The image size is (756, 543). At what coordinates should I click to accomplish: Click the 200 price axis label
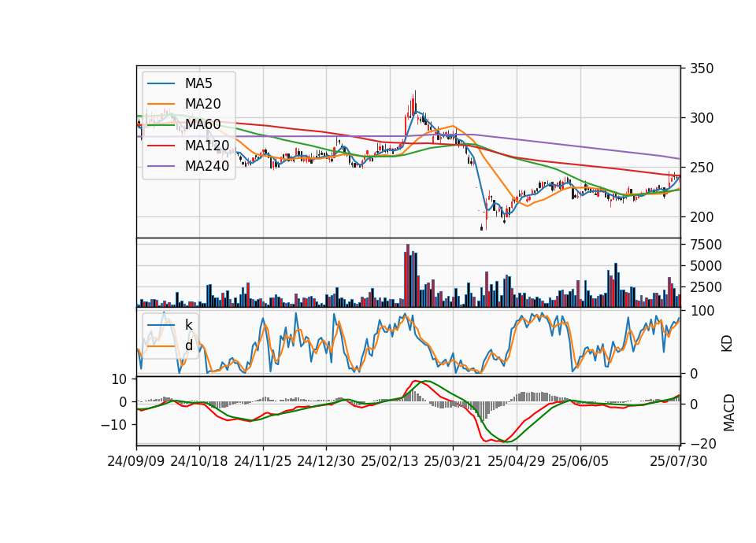[x=702, y=217]
